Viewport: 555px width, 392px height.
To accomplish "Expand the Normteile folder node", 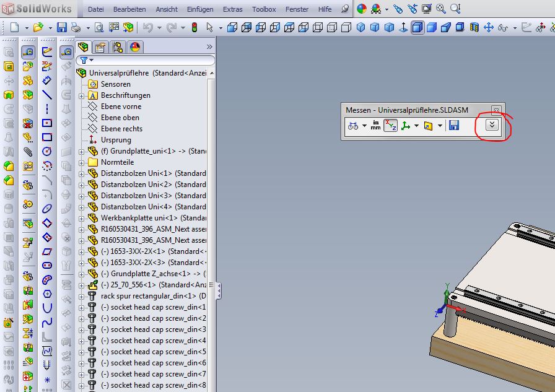I will [81, 163].
